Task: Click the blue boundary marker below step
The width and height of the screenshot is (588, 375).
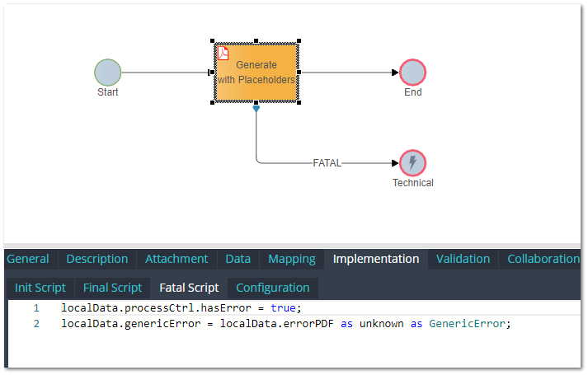Action: [256, 109]
